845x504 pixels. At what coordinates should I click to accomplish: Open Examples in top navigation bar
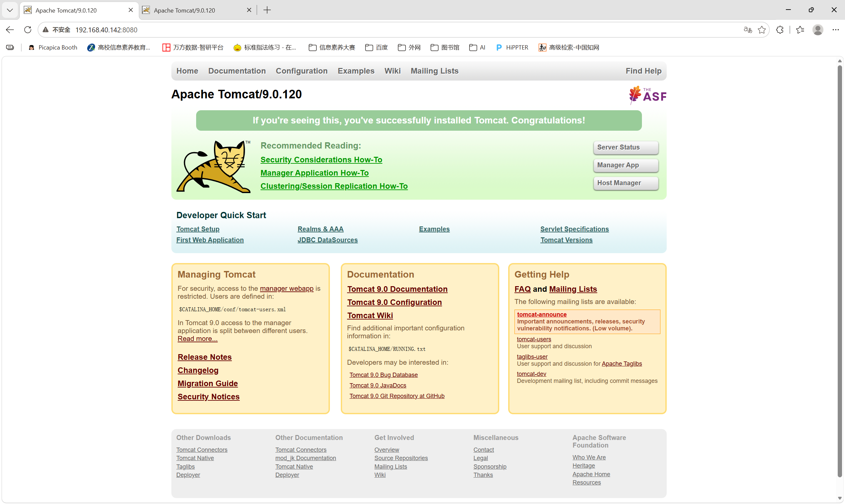pyautogui.click(x=356, y=71)
